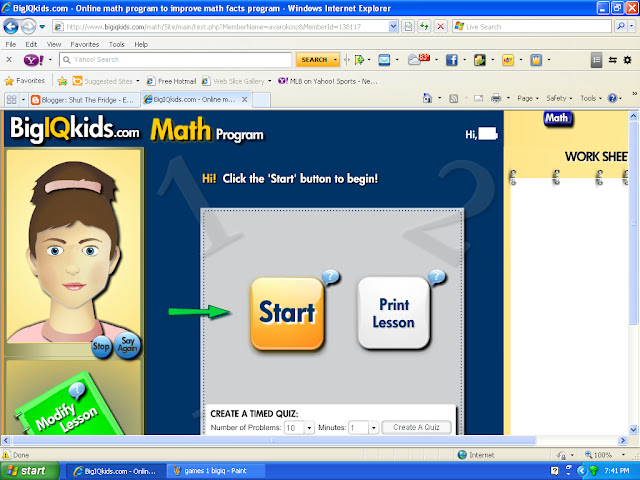Click vertical scrollbar down arrow
This screenshot has height=480, width=640.
point(633,429)
